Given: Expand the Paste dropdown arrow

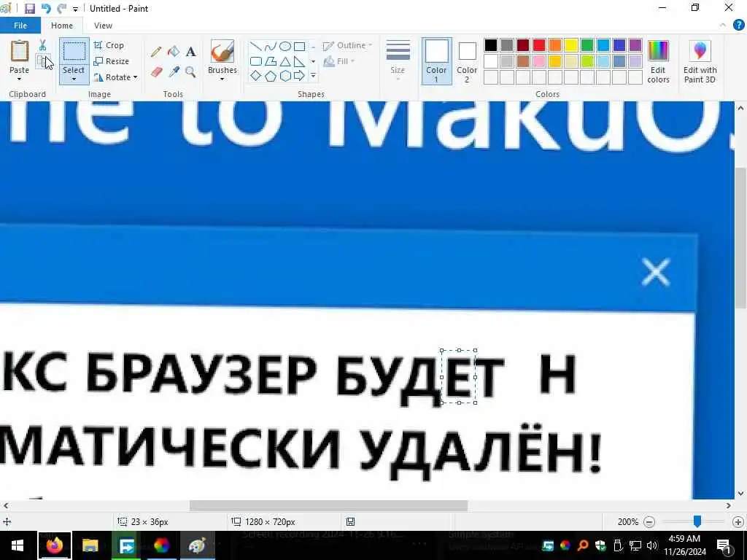Looking at the screenshot, I should (x=19, y=79).
